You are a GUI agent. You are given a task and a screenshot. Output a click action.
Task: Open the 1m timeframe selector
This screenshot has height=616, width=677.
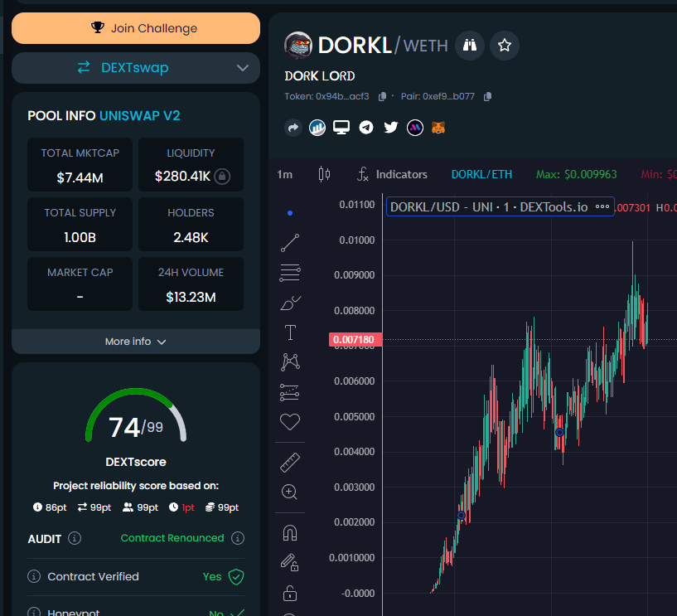click(284, 174)
